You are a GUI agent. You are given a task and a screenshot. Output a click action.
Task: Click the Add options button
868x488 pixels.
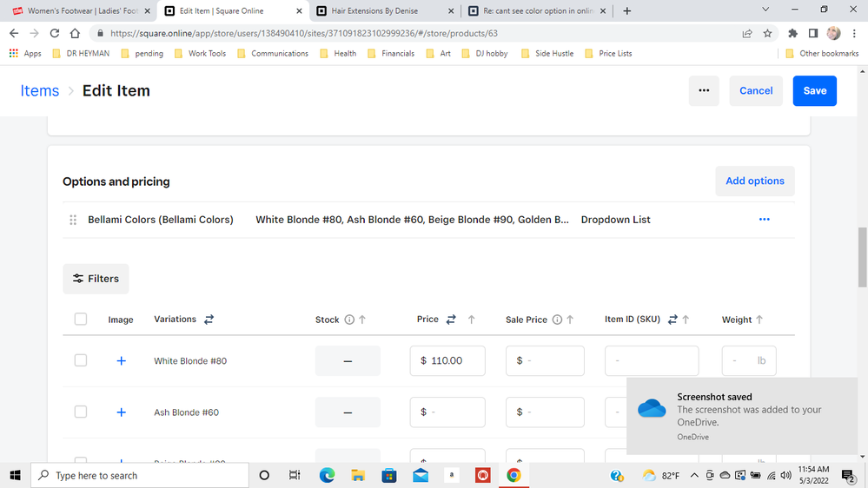pos(754,181)
